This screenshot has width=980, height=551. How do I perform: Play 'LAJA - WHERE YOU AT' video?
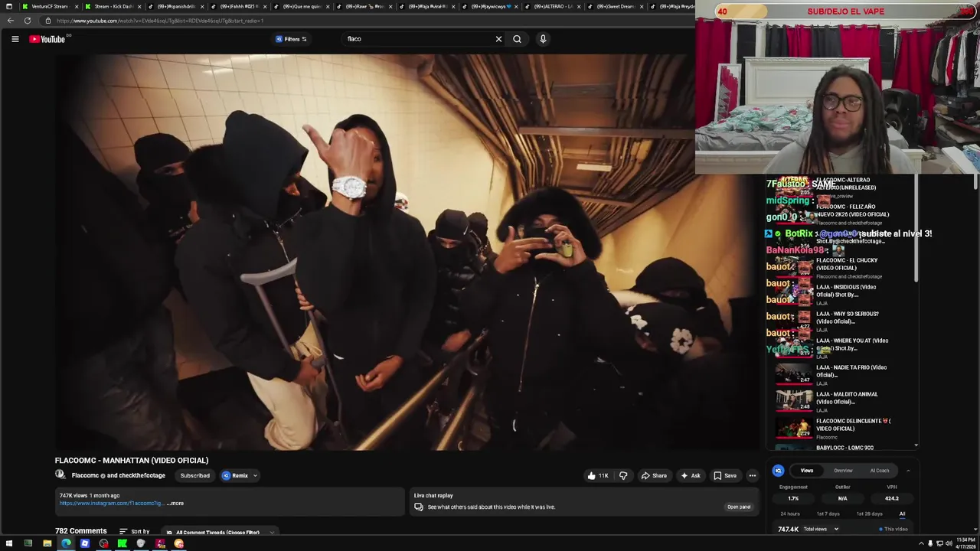click(831, 347)
